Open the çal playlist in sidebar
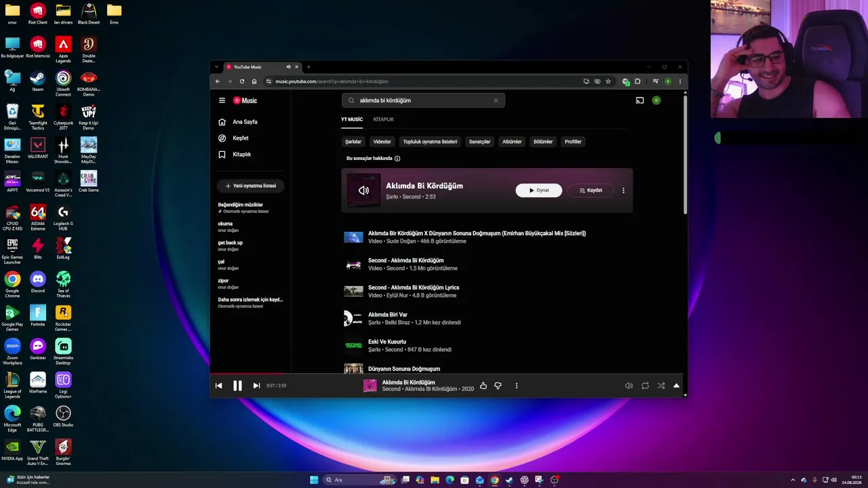The height and width of the screenshot is (488, 868). [228, 264]
